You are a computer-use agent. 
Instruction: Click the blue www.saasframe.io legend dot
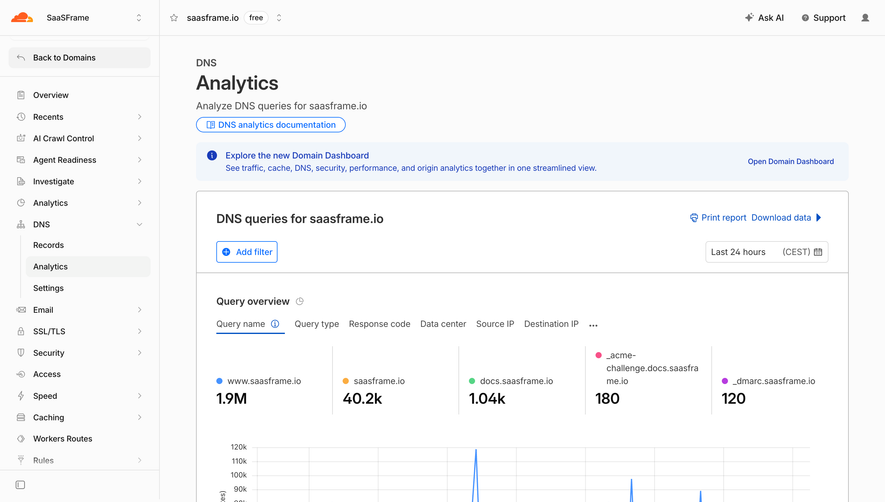click(x=220, y=381)
